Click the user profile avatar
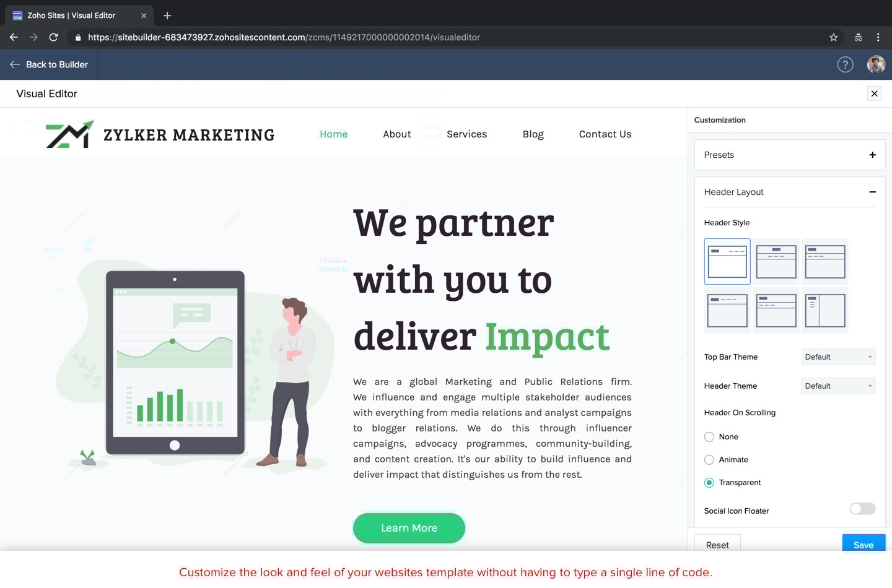The height and width of the screenshot is (588, 892). point(876,64)
